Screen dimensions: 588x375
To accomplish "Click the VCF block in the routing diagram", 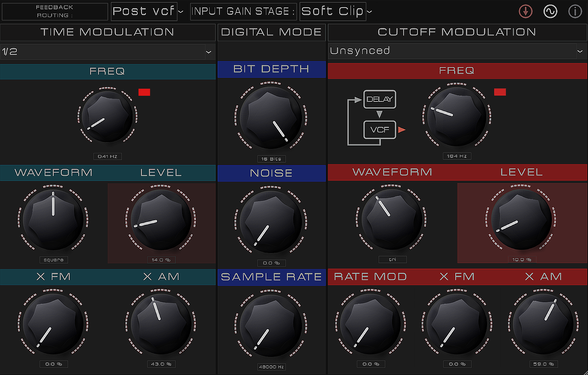I will (380, 130).
